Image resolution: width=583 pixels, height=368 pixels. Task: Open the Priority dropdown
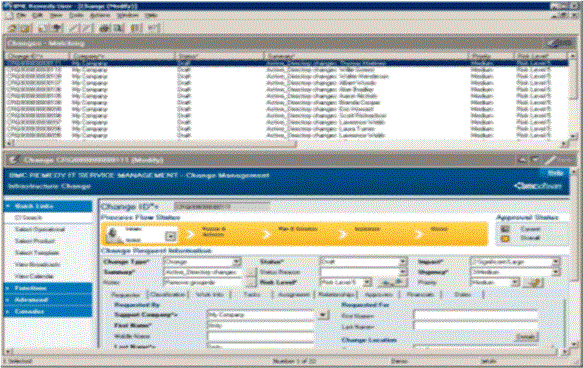pos(515,283)
